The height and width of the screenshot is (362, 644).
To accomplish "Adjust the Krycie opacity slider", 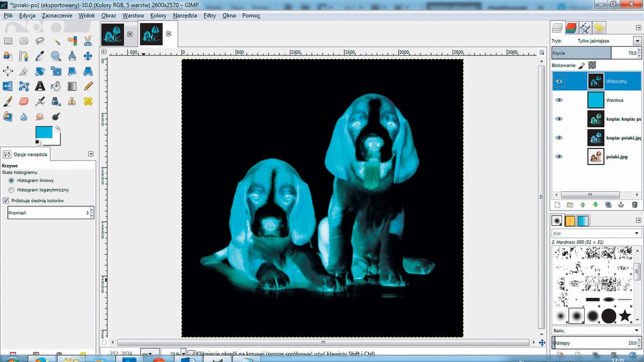I will click(x=596, y=53).
